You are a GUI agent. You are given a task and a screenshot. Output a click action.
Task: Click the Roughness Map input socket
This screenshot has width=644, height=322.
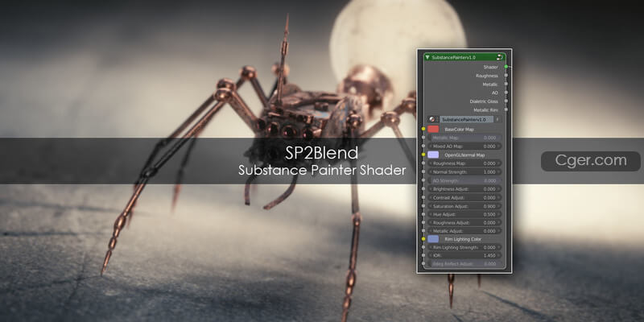(423, 163)
